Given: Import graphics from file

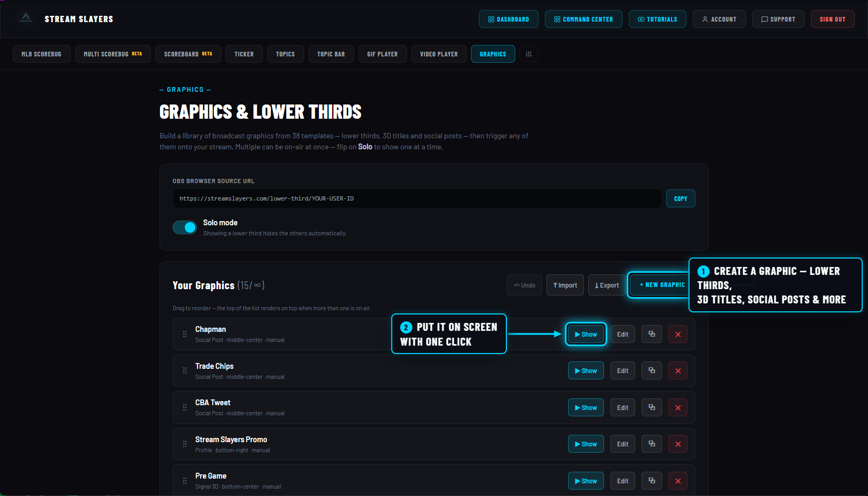Looking at the screenshot, I should [565, 285].
